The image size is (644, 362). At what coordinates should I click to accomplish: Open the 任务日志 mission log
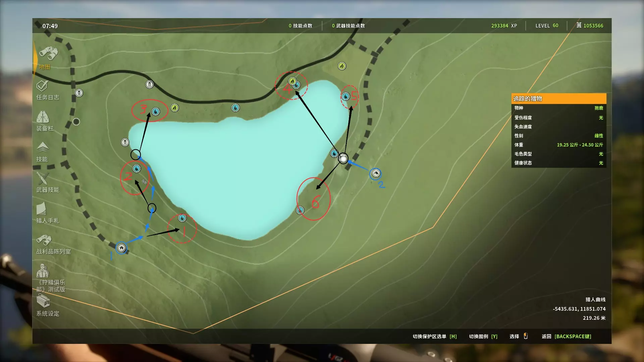tap(43, 86)
